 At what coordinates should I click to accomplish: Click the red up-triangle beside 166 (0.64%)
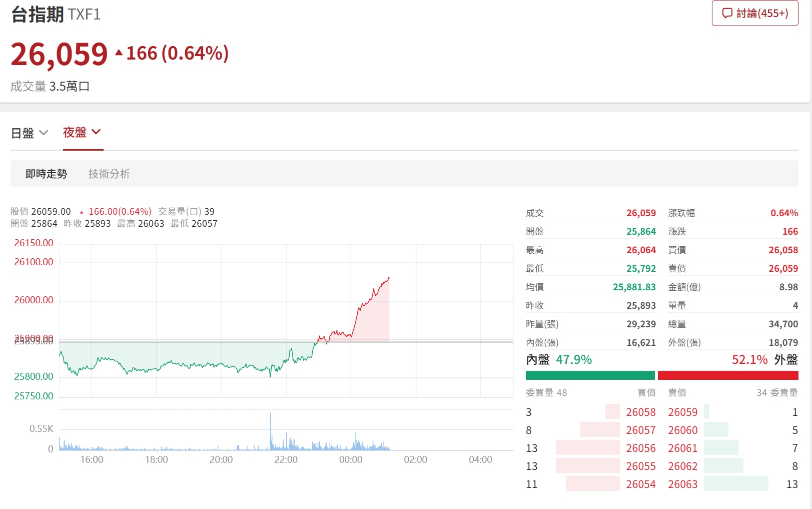coord(119,53)
